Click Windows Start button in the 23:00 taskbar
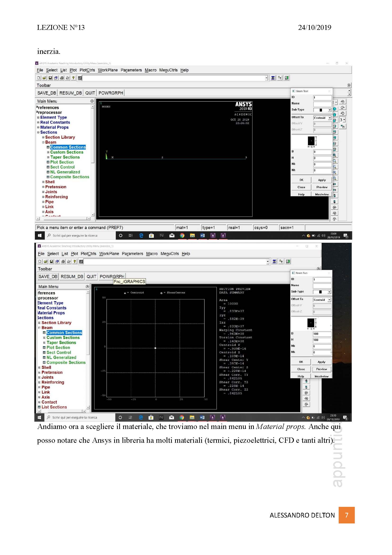Viewport: 392px width, 555px height. pyautogui.click(x=40, y=235)
